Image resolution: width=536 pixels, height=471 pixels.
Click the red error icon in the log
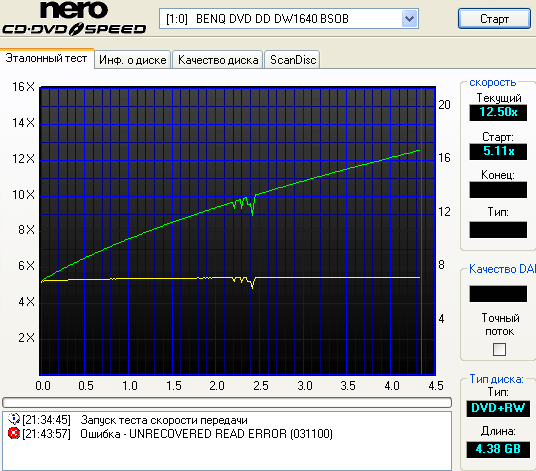coord(14,433)
